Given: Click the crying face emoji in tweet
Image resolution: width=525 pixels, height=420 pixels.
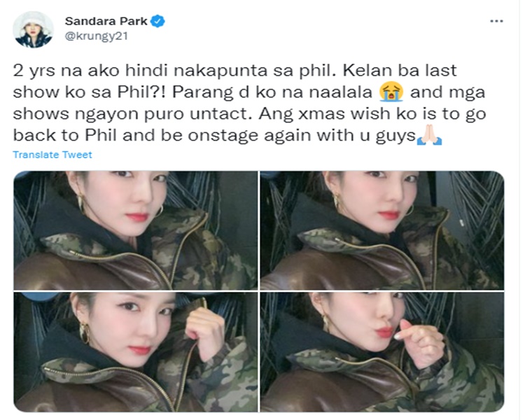Looking at the screenshot, I should (x=391, y=92).
